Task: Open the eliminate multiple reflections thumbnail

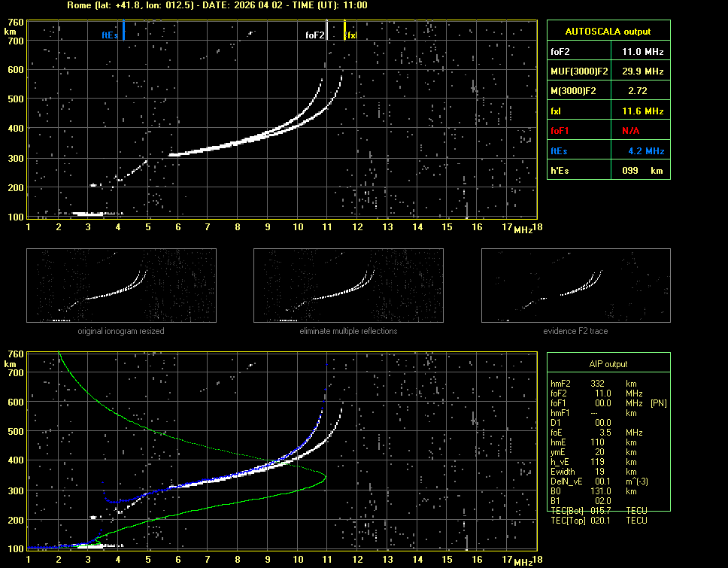Action: pyautogui.click(x=348, y=285)
